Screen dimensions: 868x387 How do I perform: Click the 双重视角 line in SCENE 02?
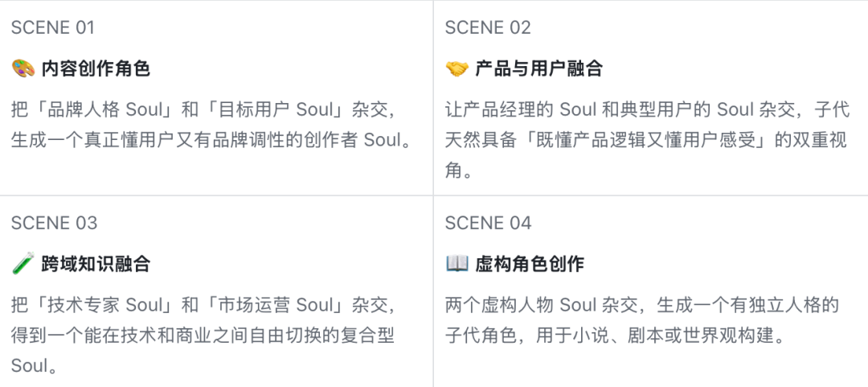[x=646, y=140]
